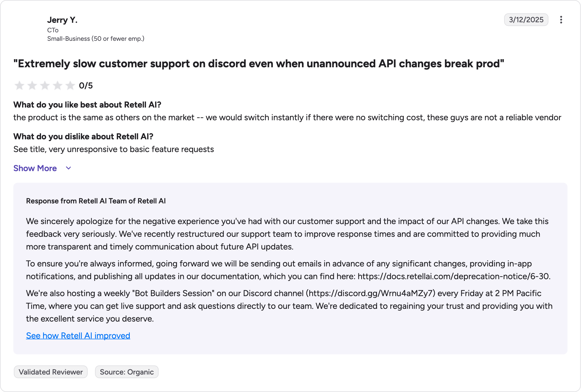Click the third rating star
Screen dimensions: 581x392
click(45, 86)
